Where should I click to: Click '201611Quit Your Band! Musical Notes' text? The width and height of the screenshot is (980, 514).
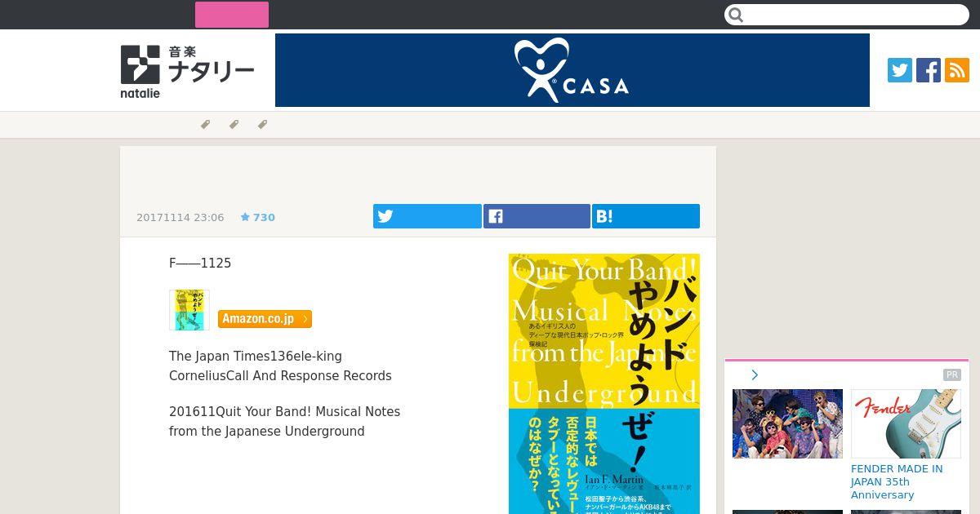tap(284, 411)
